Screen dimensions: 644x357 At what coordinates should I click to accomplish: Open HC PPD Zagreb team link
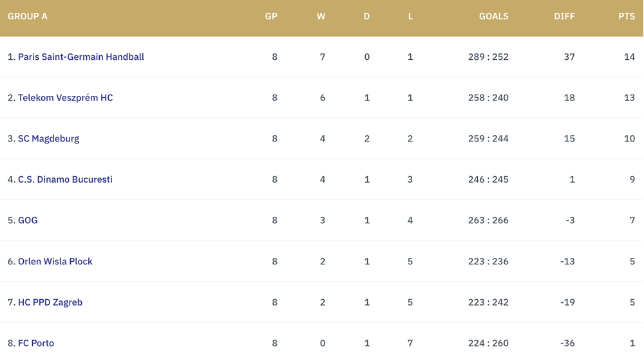click(50, 302)
